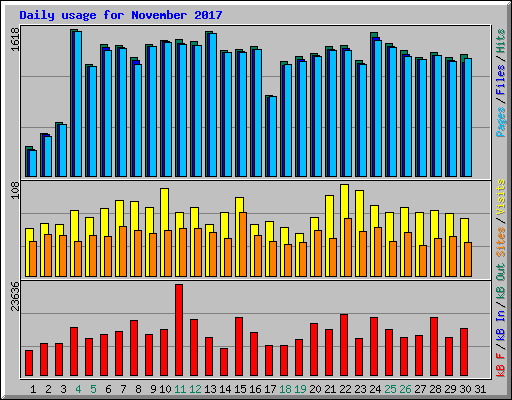Click the yellow "Visits" legend label
The width and height of the screenshot is (512, 400).
click(500, 198)
